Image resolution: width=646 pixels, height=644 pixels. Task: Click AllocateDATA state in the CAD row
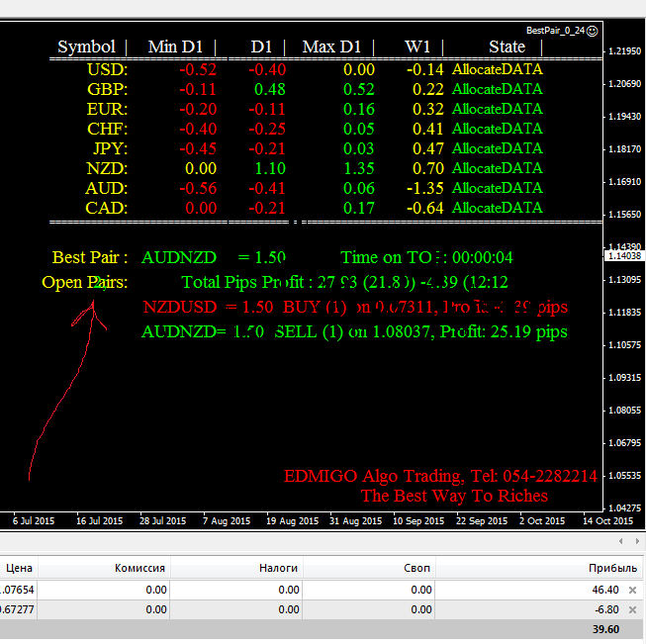click(x=498, y=208)
